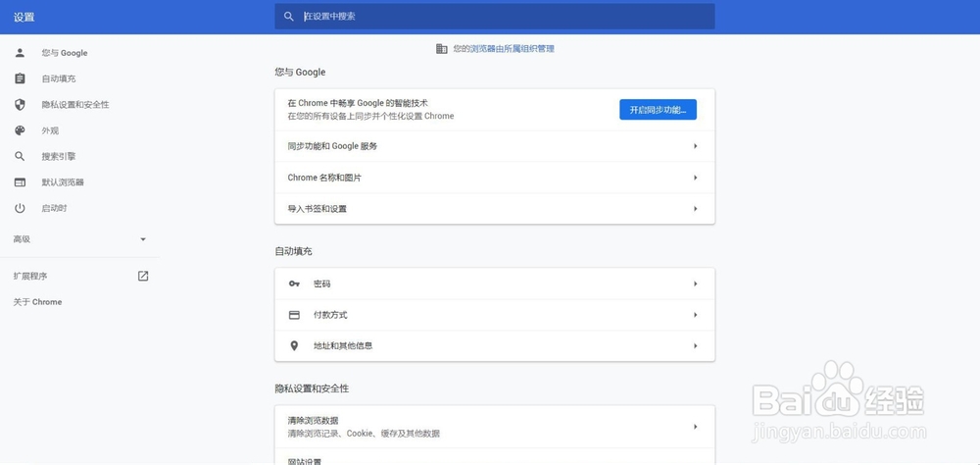
Task: Click the search icon in the settings search bar
Action: coord(289,17)
